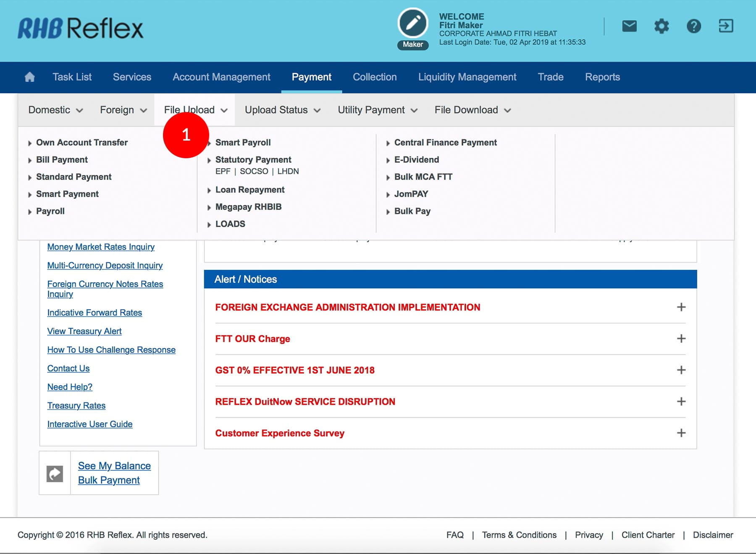Screen dimensions: 756x554
Task: Expand Foreign Exchange Administration Implementation notice
Action: click(x=681, y=307)
